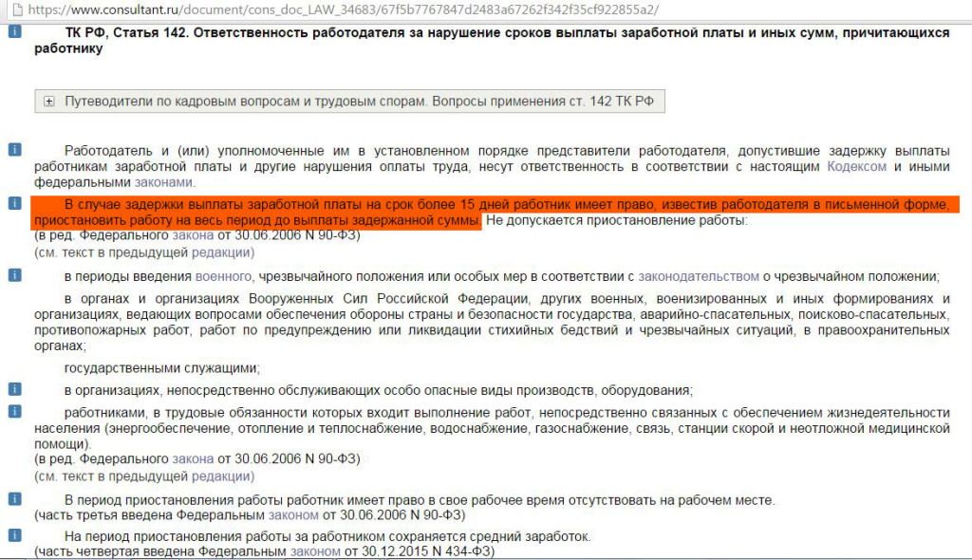
Task: Open the 'закона' link below 'помощи).'
Action: click(x=193, y=458)
